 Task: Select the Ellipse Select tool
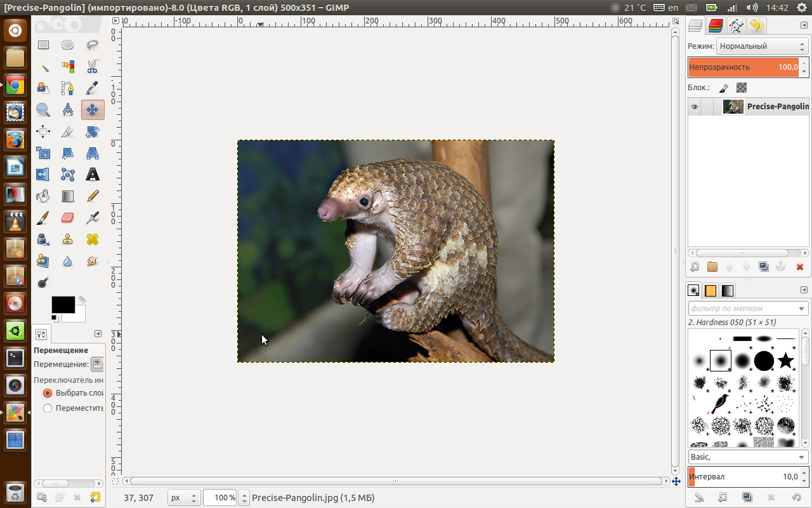68,45
